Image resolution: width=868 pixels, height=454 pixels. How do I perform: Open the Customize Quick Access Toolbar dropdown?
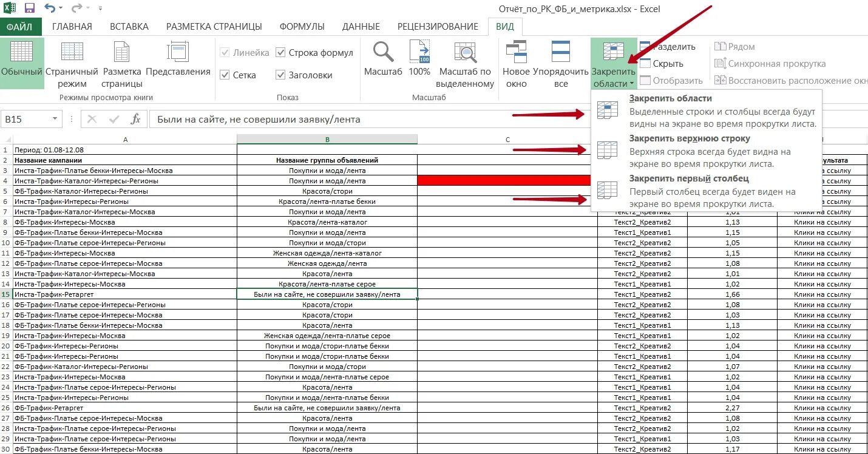pyautogui.click(x=100, y=9)
